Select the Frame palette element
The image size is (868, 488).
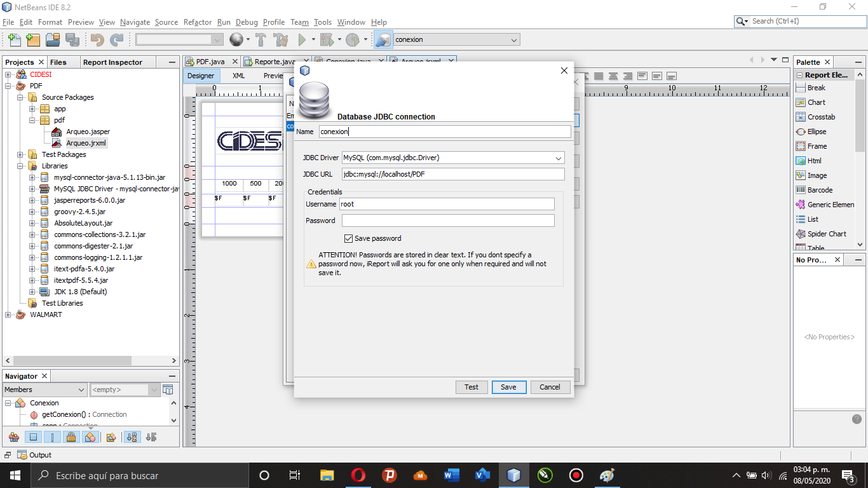(811, 146)
